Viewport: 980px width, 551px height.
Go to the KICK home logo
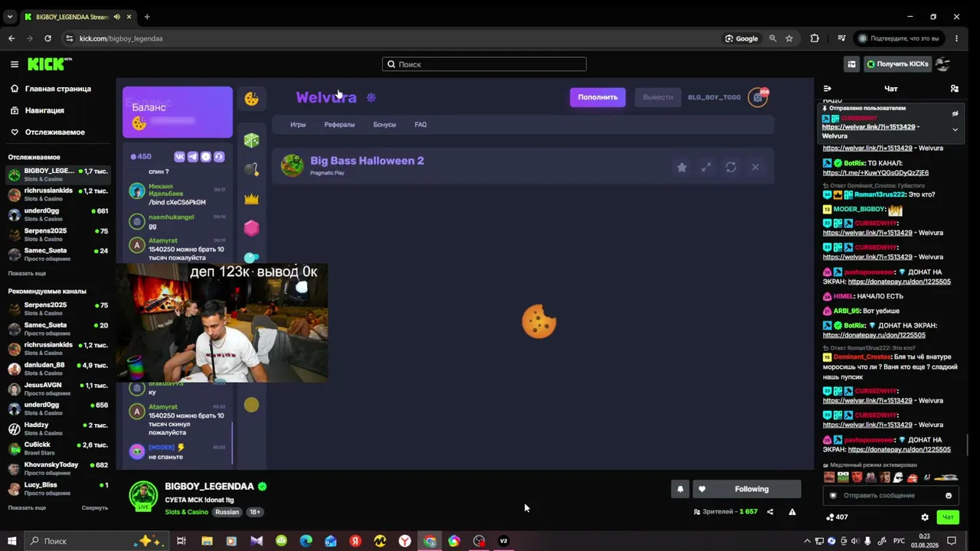50,64
